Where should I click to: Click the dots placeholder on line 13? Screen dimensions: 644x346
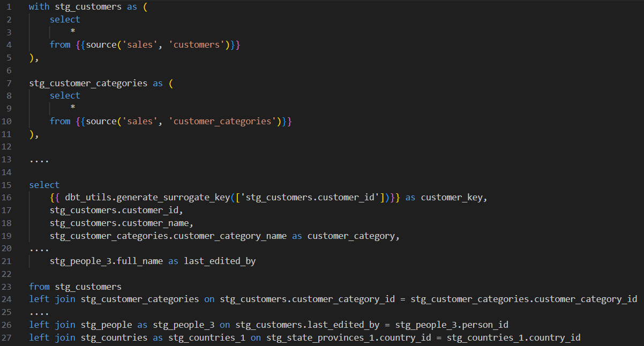point(39,161)
